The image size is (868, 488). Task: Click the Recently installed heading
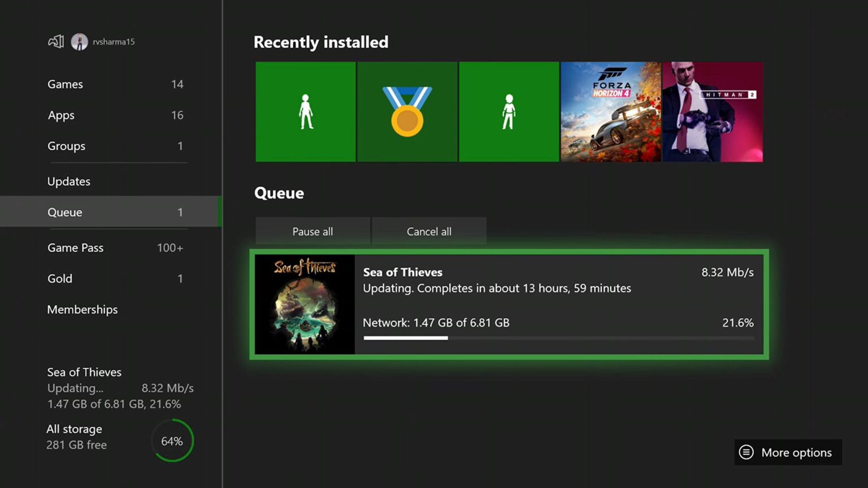click(321, 42)
